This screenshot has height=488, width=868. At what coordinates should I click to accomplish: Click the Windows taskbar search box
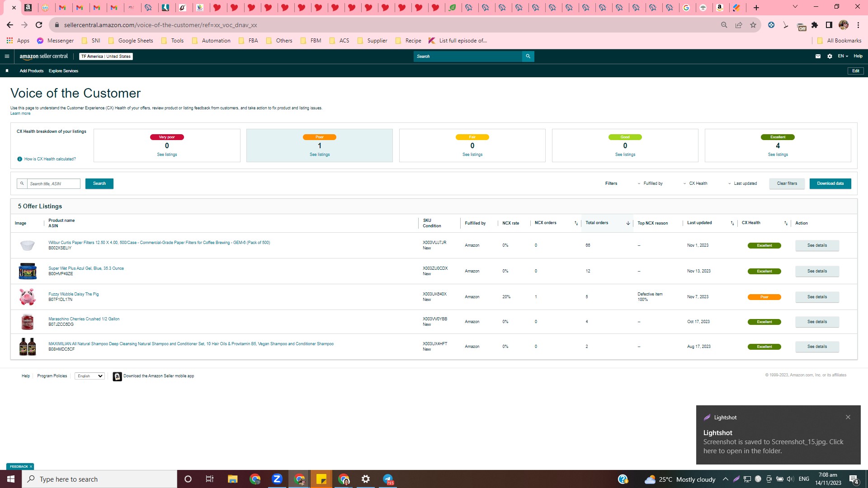pos(99,479)
